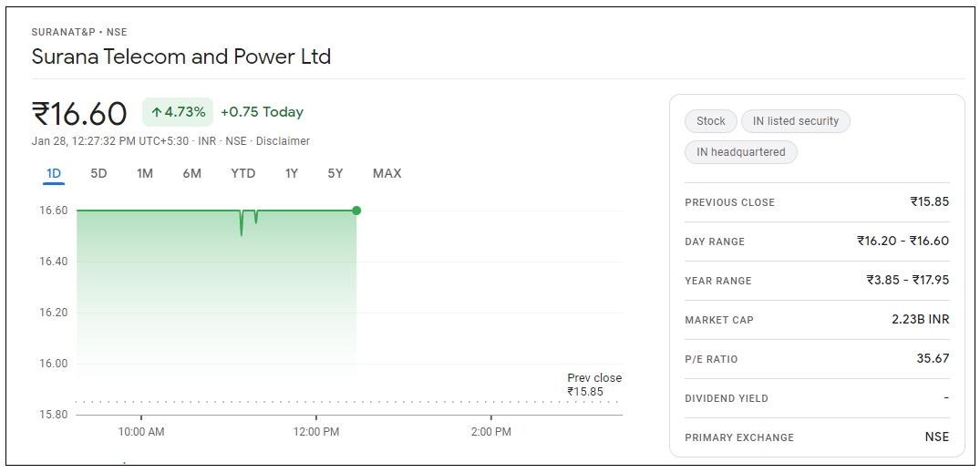This screenshot has width=980, height=473.
Task: Click the IN listed security chip
Action: point(796,121)
